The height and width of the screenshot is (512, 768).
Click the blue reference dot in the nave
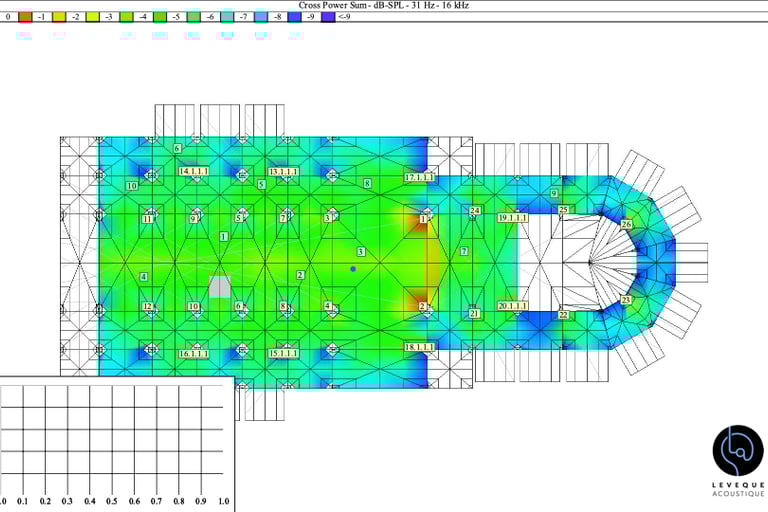click(353, 269)
